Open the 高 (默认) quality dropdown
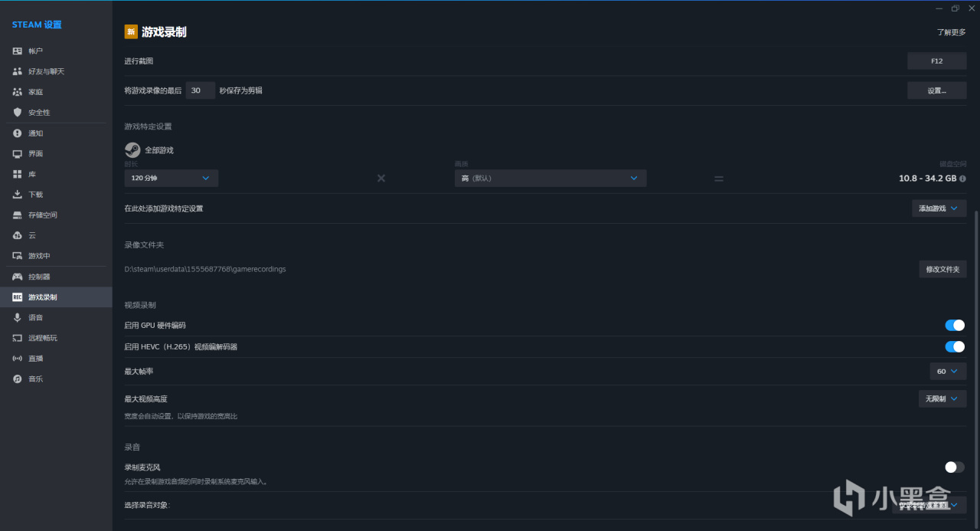This screenshot has width=980, height=531. click(x=550, y=178)
